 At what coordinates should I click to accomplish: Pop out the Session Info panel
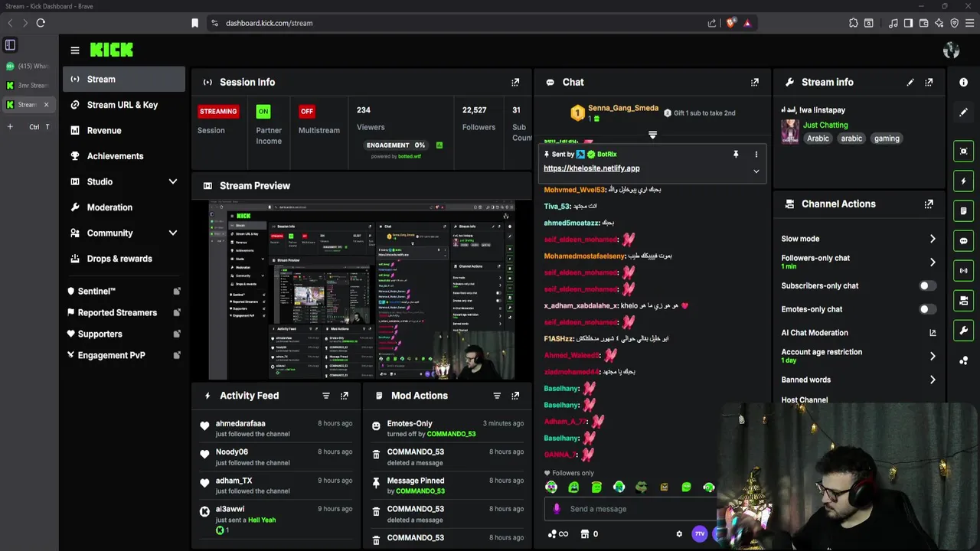tap(515, 82)
